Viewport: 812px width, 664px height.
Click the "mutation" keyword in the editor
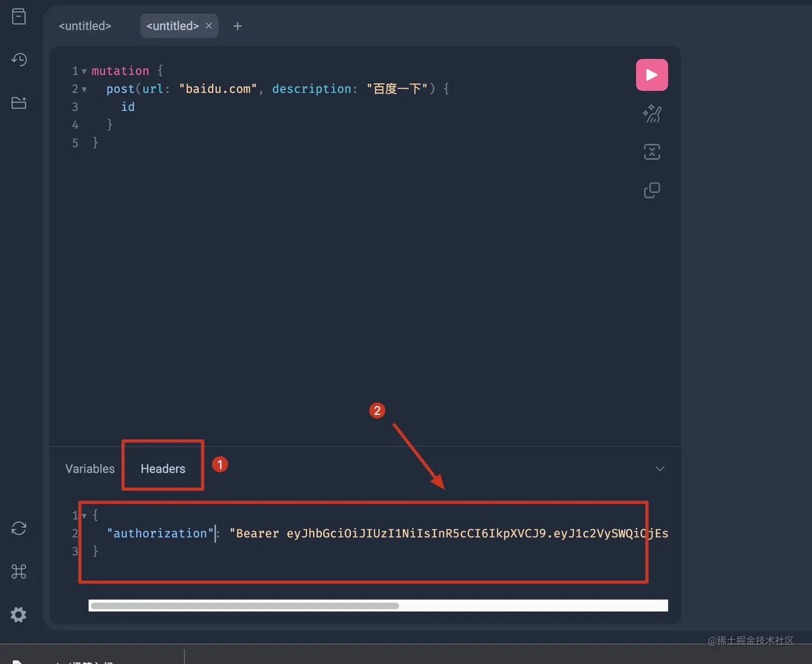[120, 71]
